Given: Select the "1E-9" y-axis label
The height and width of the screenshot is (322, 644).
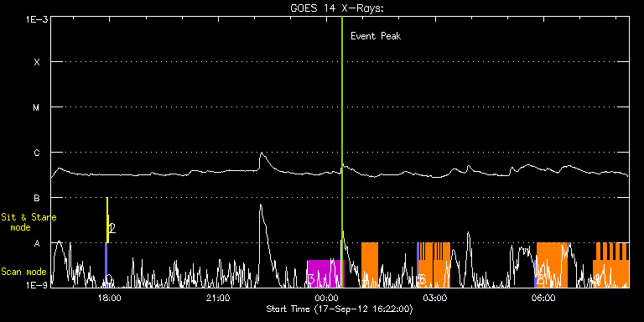Looking at the screenshot, I should coord(37,284).
